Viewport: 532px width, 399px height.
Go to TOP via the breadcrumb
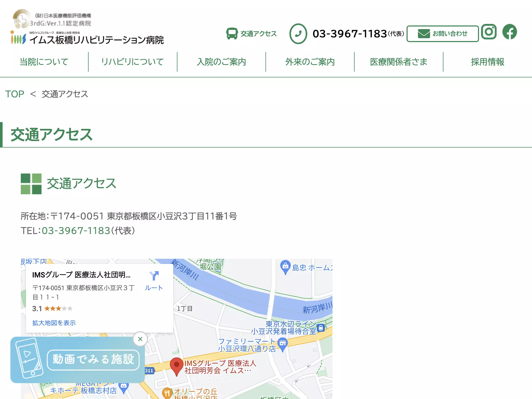[x=15, y=94]
